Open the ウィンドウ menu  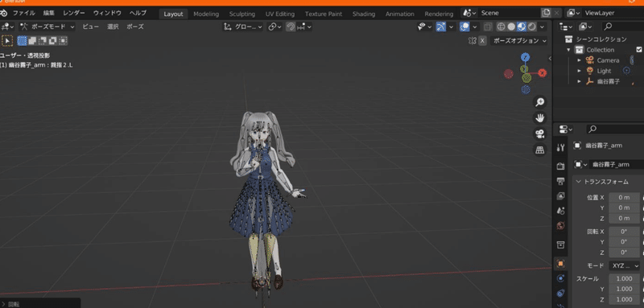107,13
